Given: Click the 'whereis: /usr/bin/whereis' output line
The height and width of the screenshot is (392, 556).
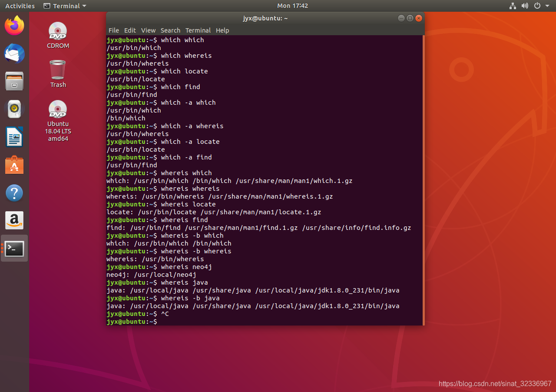Looking at the screenshot, I should point(155,259).
